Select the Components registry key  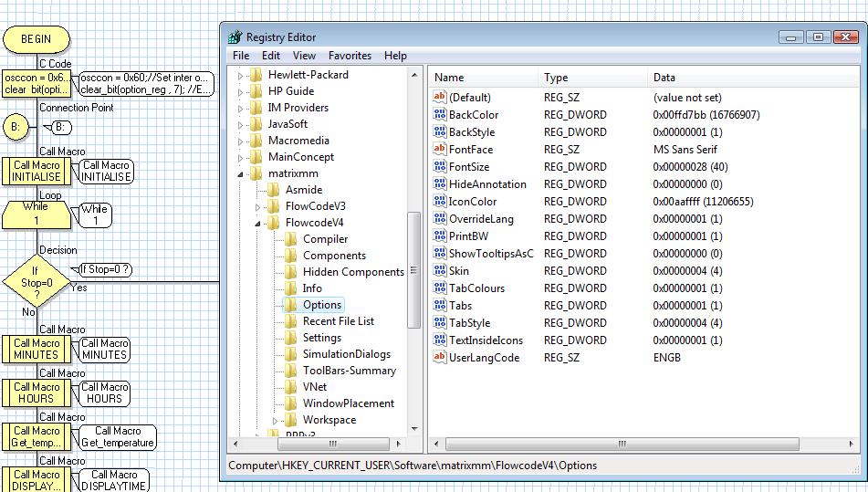tap(334, 256)
